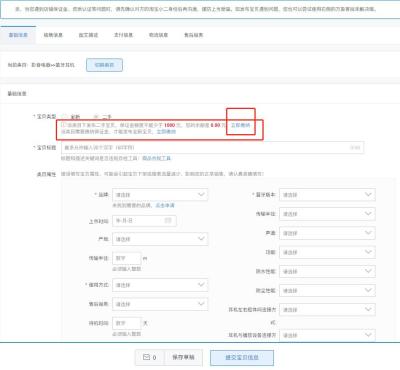Open the 防水性能 dropdown
Viewport: 400px width, 370px height.
pos(327,271)
